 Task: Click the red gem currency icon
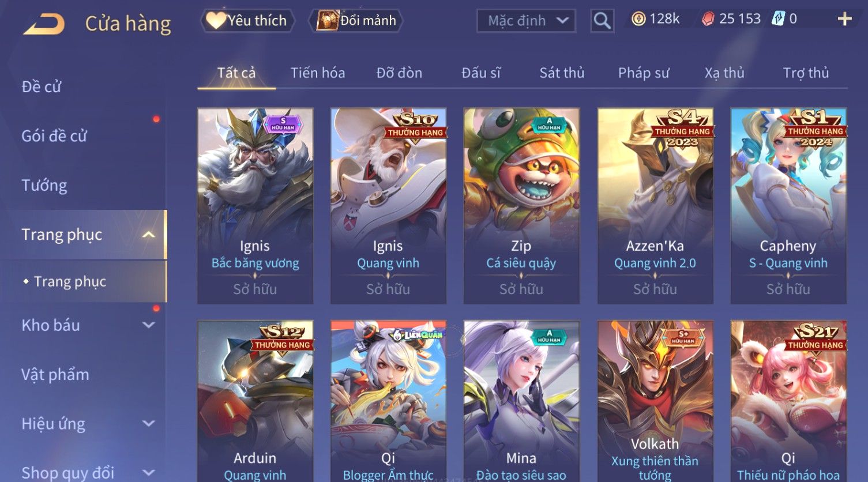pos(708,19)
